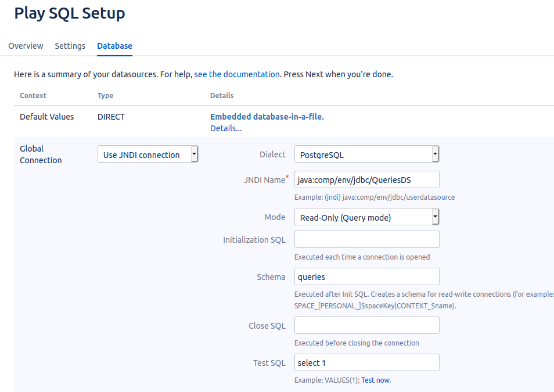Open the Dialect dropdown showing PostgreSQL

click(x=366, y=154)
